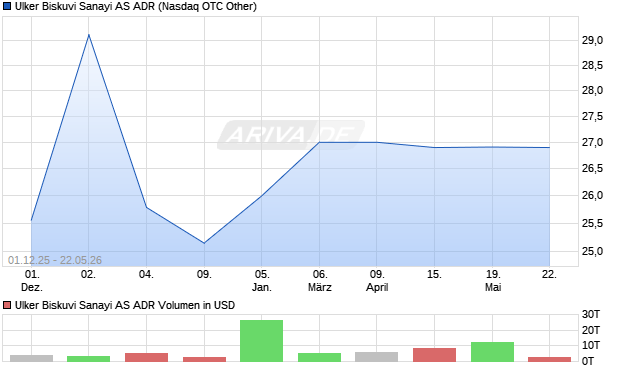This screenshot has width=620, height=371.
Task: Click the gray volume bar at 09. April
Action: click(x=376, y=357)
